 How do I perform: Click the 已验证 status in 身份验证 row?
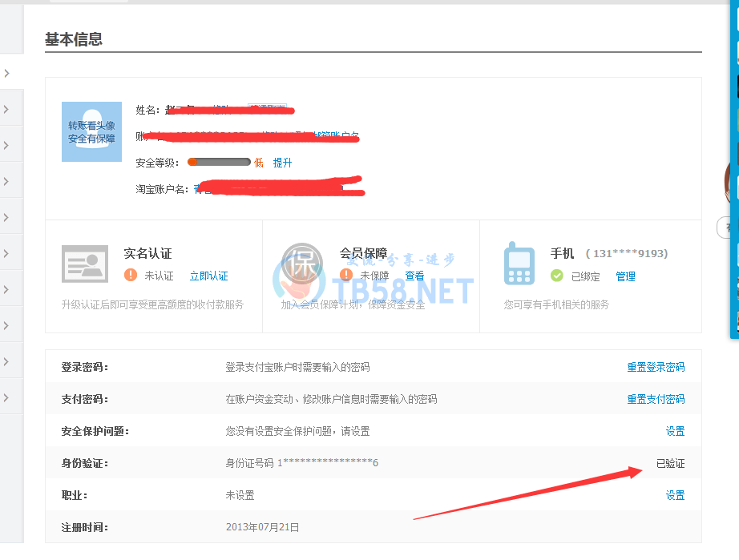click(670, 463)
